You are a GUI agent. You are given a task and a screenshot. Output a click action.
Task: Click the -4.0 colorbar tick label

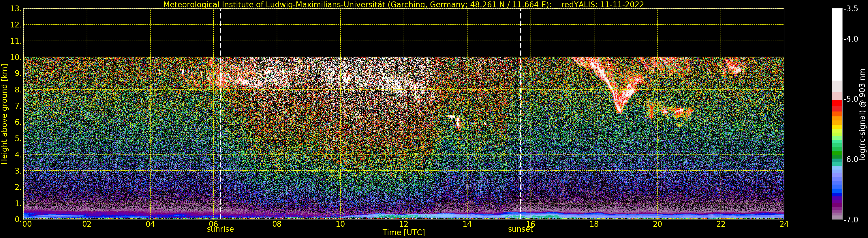[851, 39]
